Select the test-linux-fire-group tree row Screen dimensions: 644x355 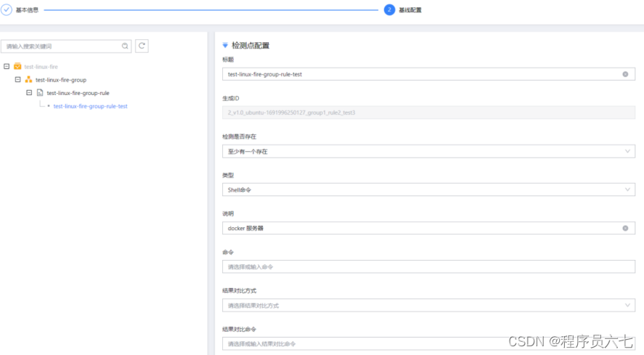61,80
